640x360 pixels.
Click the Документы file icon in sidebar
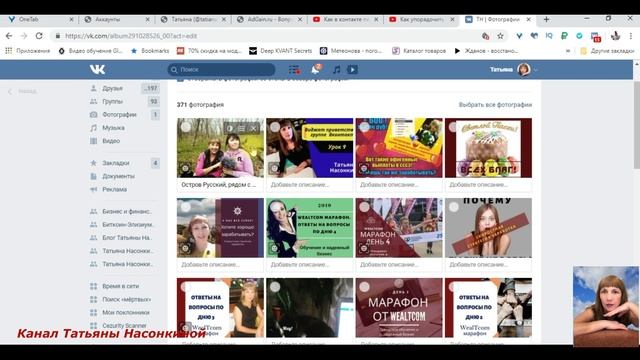point(93,176)
